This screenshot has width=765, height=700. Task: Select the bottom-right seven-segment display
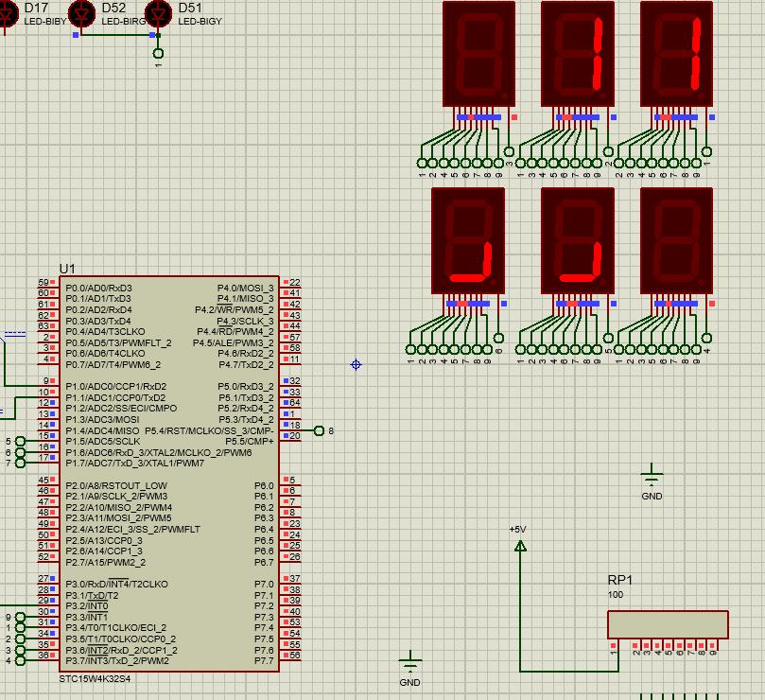coord(676,240)
